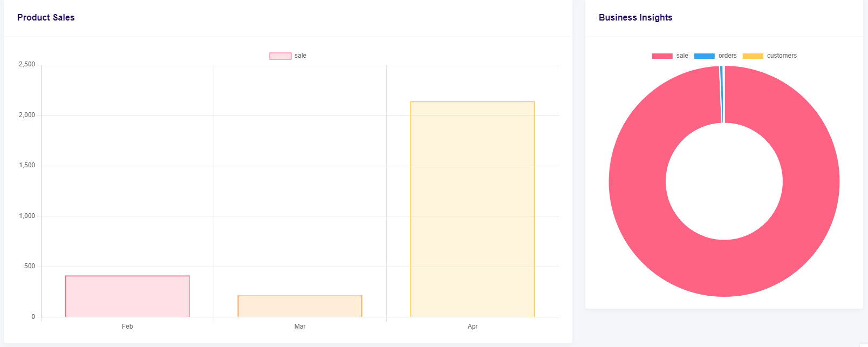Click the pink sale legend swatch in Product Sales
This screenshot has width=868, height=347.
(280, 56)
